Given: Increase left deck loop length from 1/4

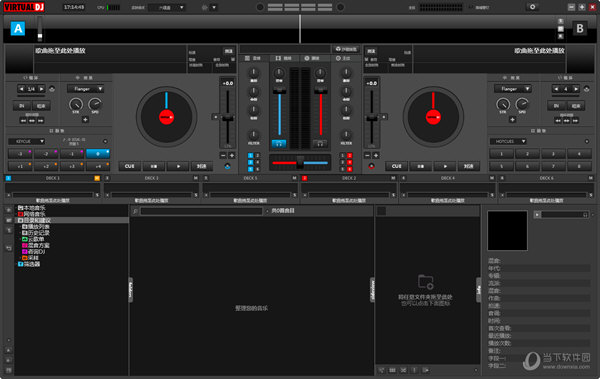Looking at the screenshot, I should (x=41, y=89).
